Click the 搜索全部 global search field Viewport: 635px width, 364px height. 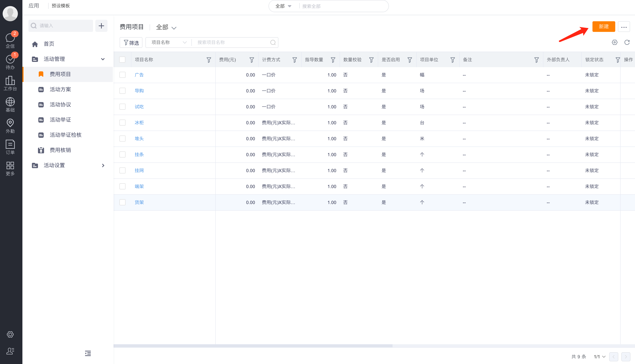(x=343, y=6)
